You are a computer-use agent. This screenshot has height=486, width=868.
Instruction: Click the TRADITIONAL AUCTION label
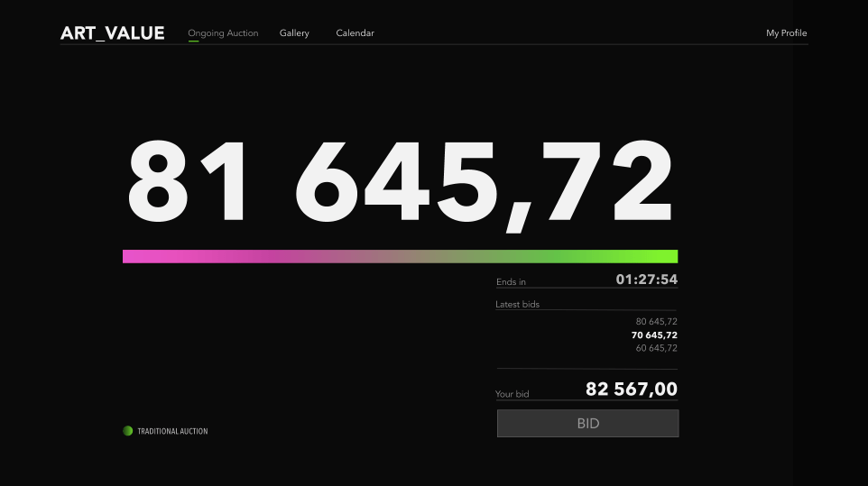pos(172,431)
